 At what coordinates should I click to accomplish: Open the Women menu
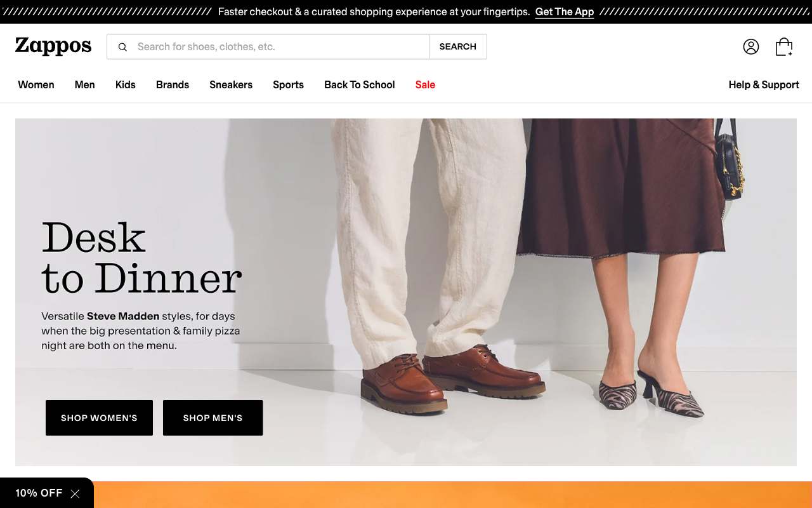(x=36, y=84)
